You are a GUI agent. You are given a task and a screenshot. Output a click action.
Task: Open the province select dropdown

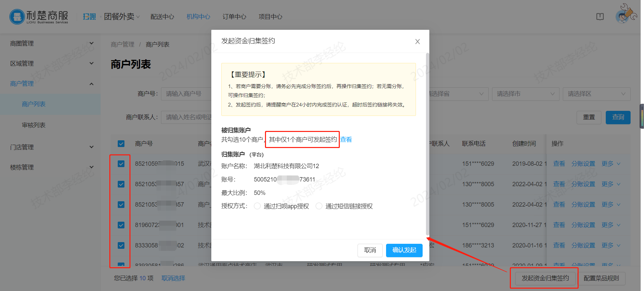pyautogui.click(x=459, y=94)
